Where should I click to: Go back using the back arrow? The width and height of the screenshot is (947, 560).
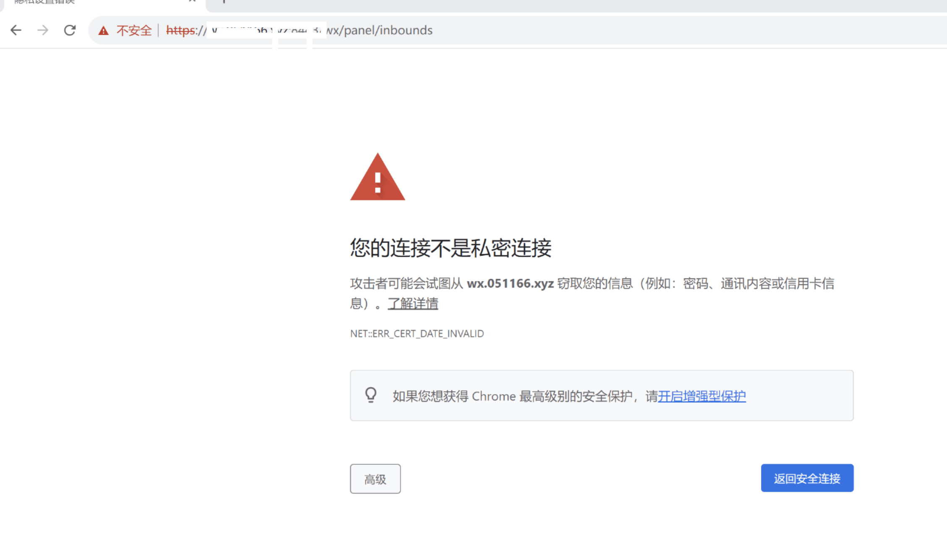pos(16,30)
